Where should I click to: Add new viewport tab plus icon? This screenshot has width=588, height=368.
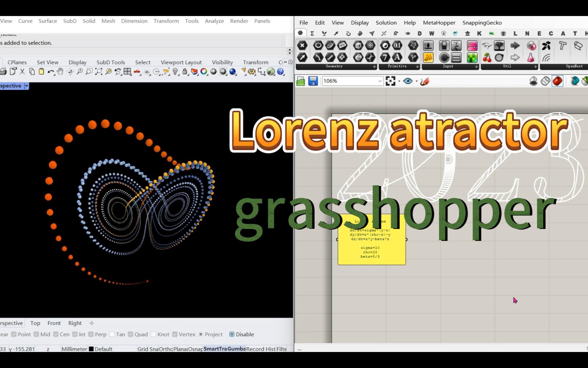92,323
